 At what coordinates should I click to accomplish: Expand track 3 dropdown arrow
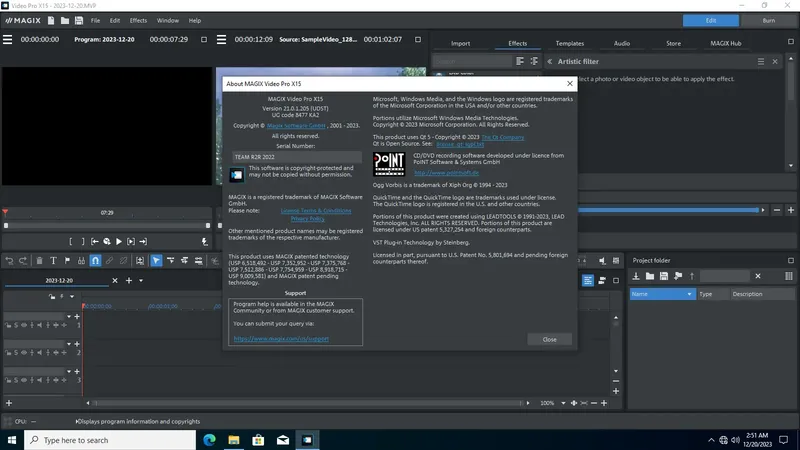pyautogui.click(x=69, y=371)
